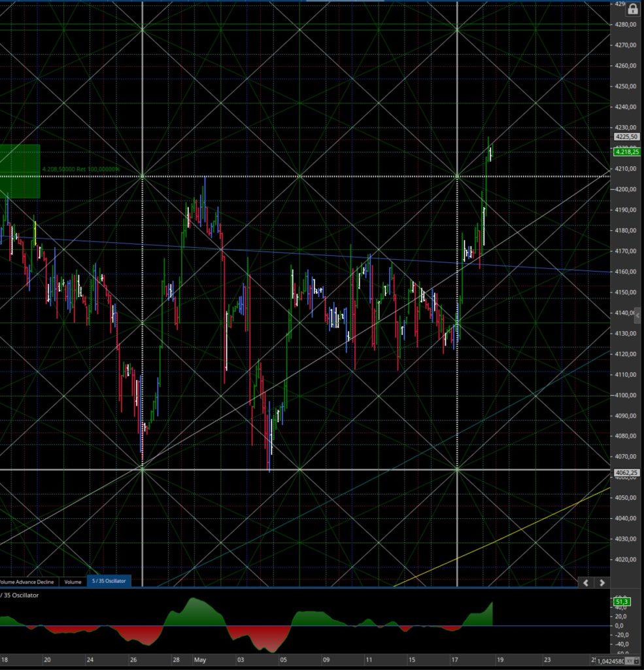Click the 17 date label on time axis

point(455,660)
